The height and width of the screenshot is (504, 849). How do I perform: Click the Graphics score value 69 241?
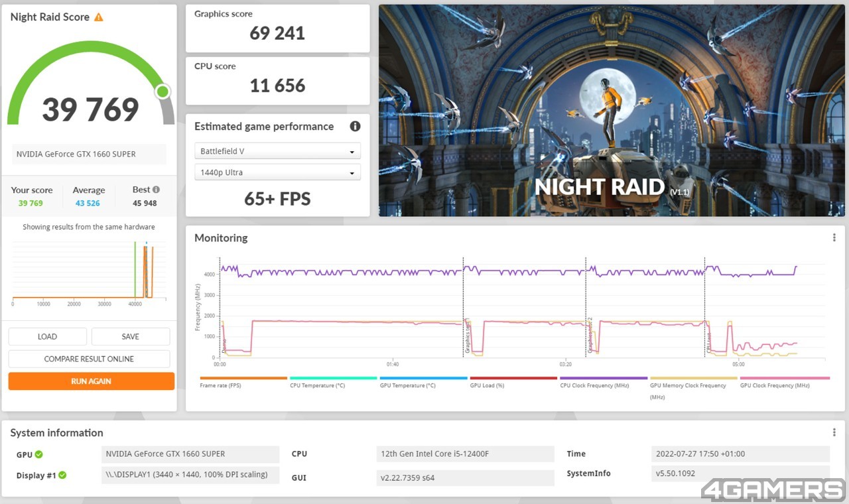coord(277,33)
